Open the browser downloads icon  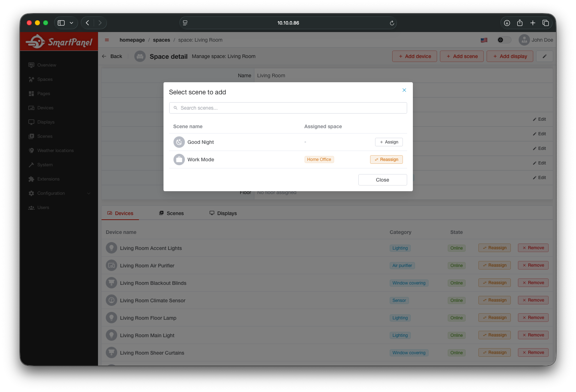(507, 23)
